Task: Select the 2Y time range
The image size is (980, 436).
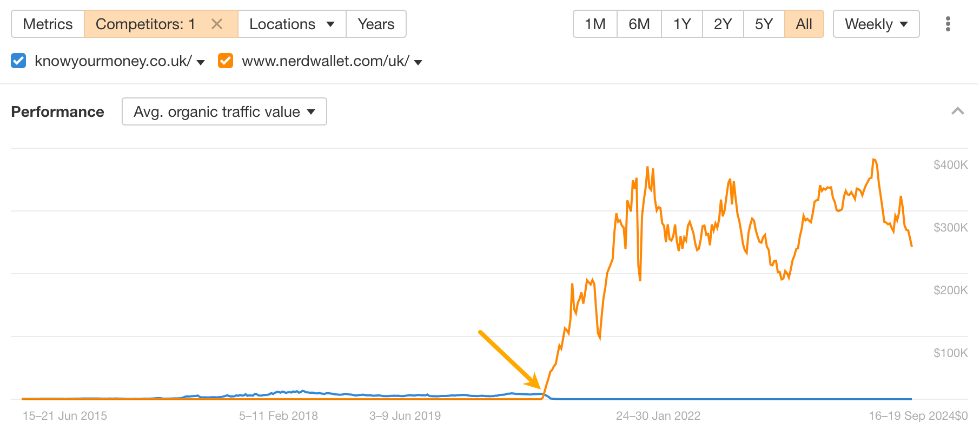Action: pos(723,24)
